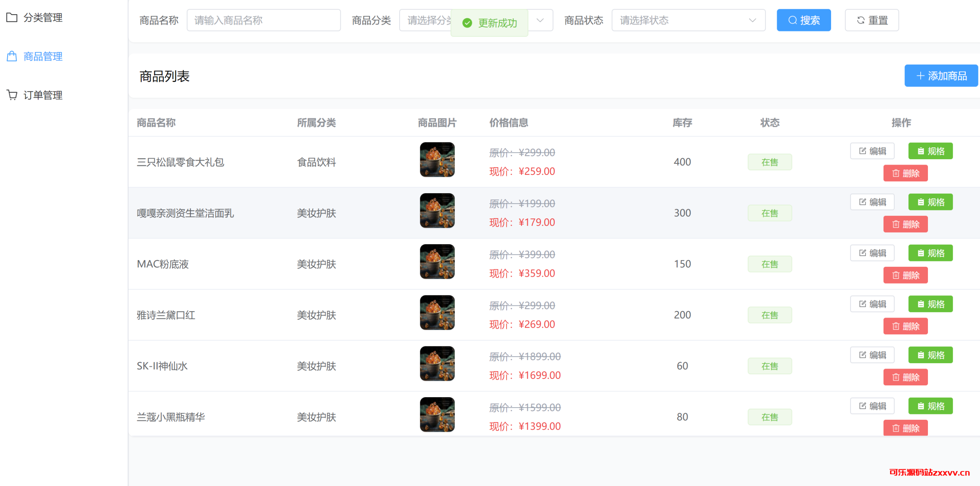The image size is (980, 486).
Task: Click the 在售 status tag for SK-II神仙水
Action: 769,366
